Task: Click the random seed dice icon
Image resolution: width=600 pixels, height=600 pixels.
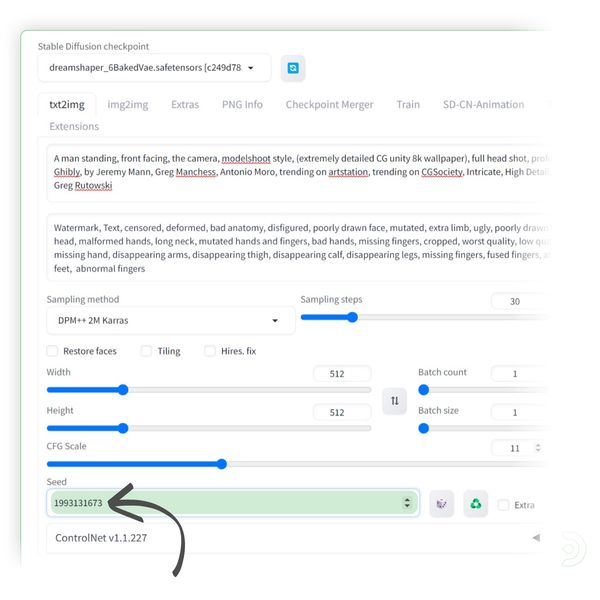Action: pos(441,504)
